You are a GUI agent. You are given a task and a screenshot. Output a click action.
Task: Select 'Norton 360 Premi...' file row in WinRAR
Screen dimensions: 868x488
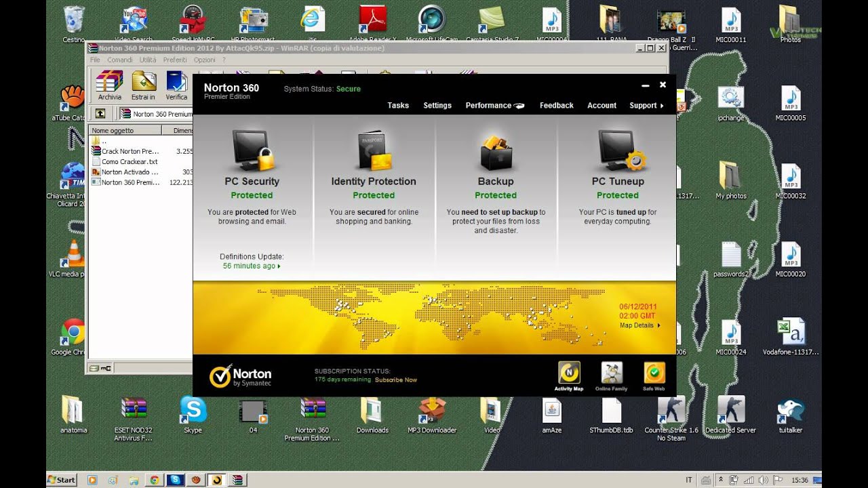tap(141, 182)
